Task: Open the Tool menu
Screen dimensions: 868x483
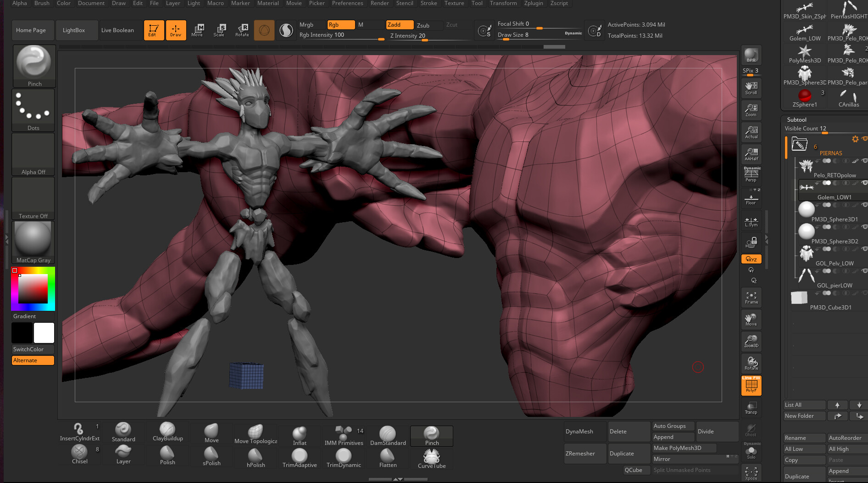Action: tap(477, 3)
